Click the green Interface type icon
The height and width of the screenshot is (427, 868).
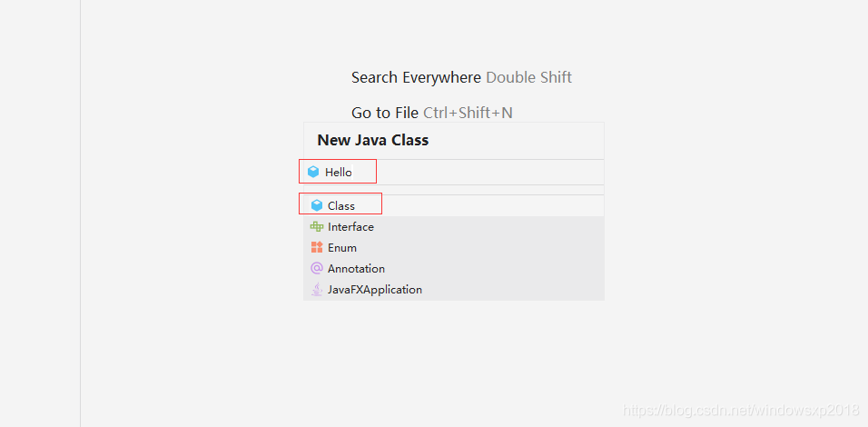click(x=317, y=227)
